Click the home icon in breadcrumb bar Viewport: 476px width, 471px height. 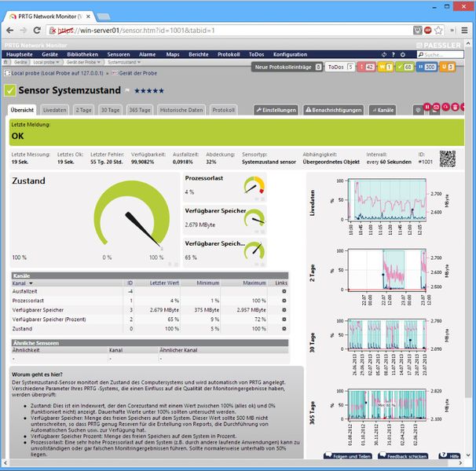5,62
